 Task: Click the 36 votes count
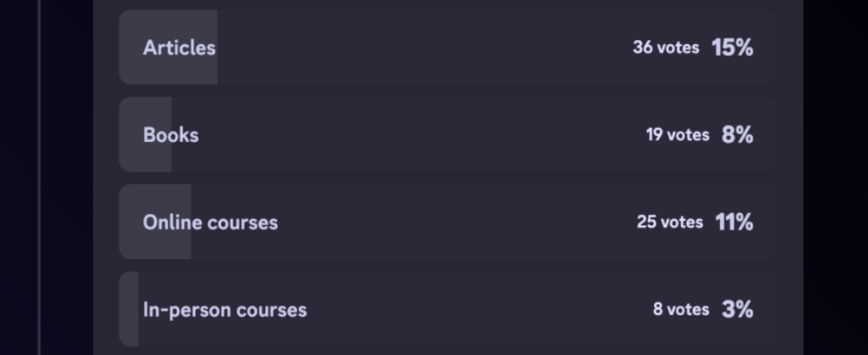click(x=666, y=48)
